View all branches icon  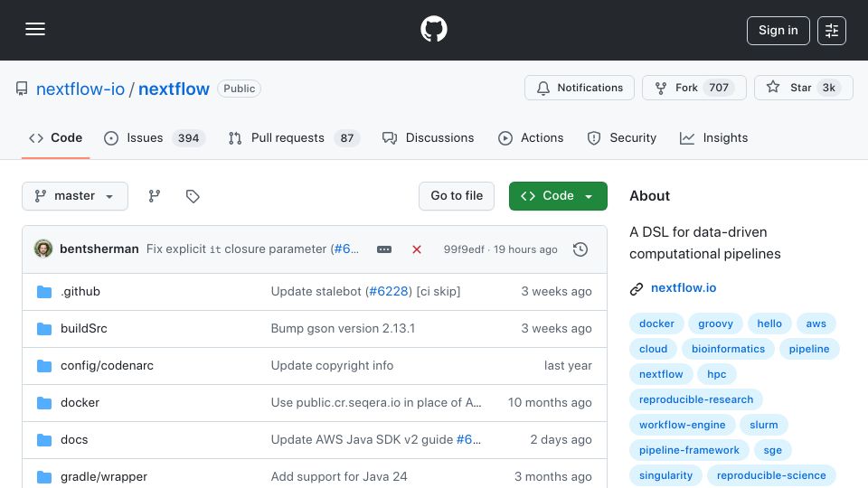155,196
